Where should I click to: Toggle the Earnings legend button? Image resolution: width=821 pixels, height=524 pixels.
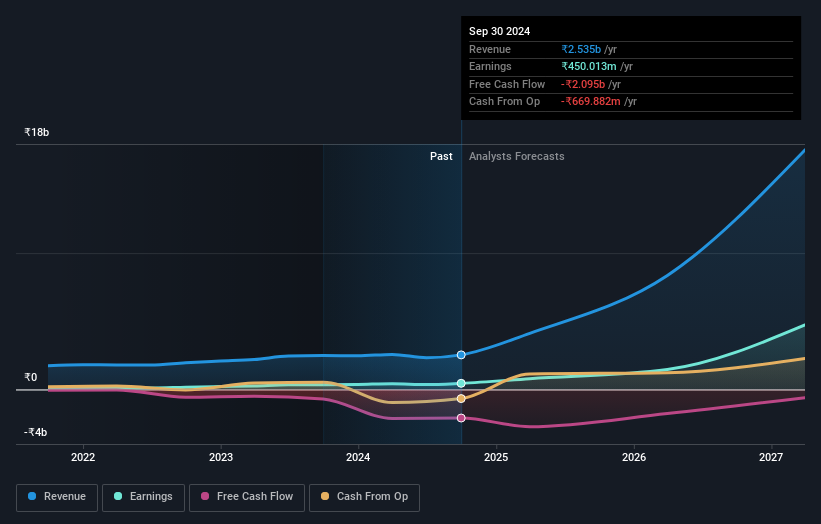143,497
